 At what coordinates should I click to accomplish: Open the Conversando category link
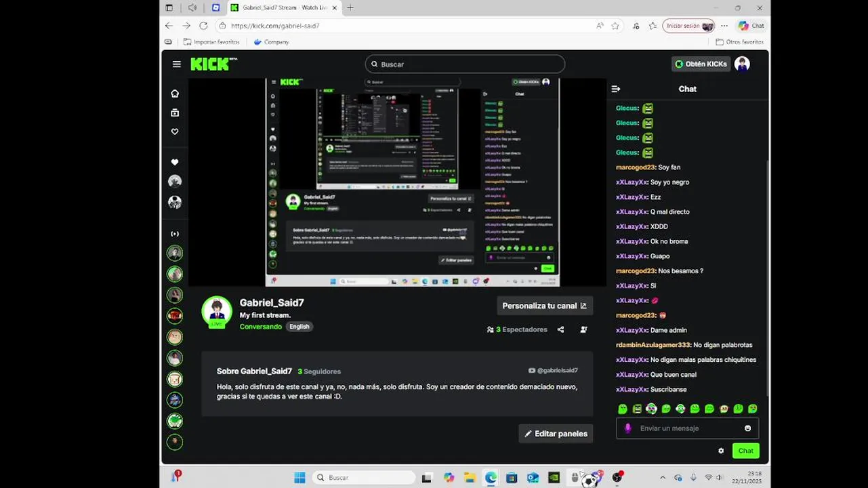tap(260, 327)
